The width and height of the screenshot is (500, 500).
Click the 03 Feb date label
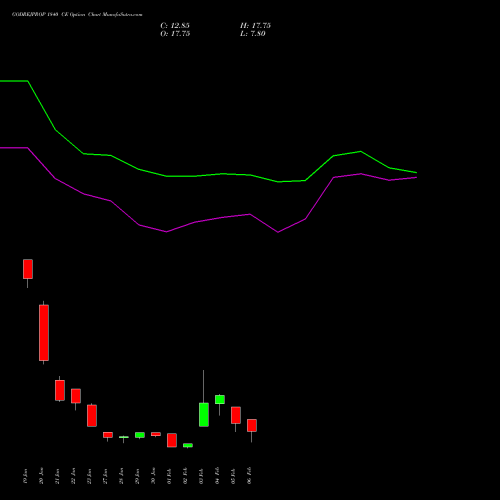(x=202, y=476)
